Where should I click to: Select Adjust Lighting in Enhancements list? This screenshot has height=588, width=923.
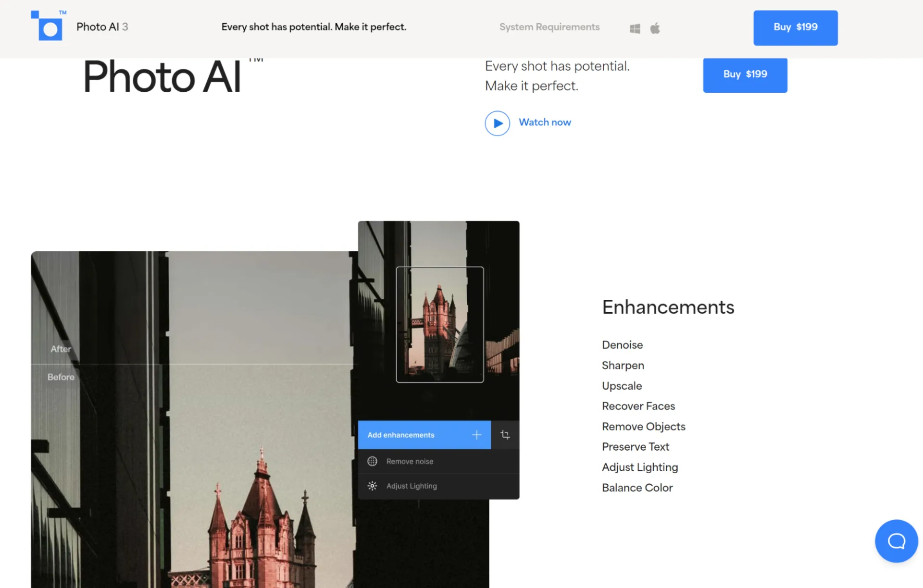(x=640, y=467)
